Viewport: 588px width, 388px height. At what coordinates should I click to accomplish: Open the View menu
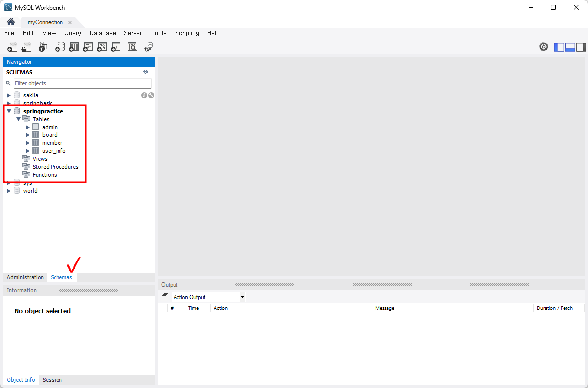click(49, 33)
